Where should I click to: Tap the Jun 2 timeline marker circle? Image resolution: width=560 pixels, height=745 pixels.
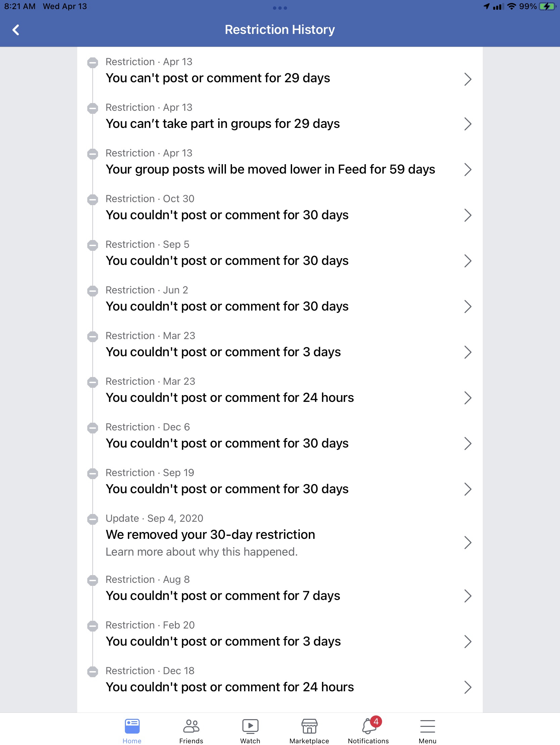[x=93, y=291]
